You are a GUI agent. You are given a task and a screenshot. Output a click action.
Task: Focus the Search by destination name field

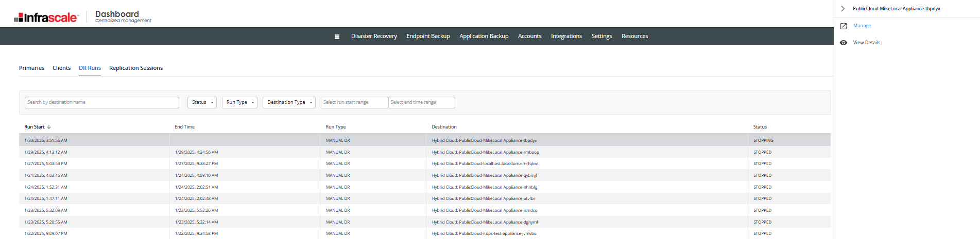pyautogui.click(x=102, y=102)
